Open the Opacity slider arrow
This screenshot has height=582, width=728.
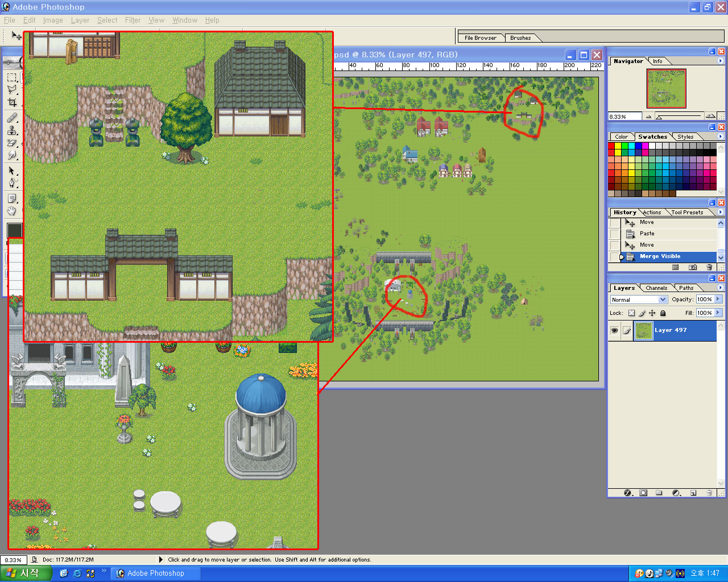tap(718, 299)
